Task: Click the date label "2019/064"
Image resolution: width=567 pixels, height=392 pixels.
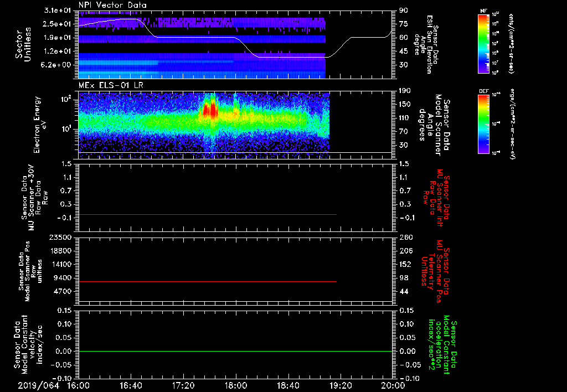Action: 38,385
